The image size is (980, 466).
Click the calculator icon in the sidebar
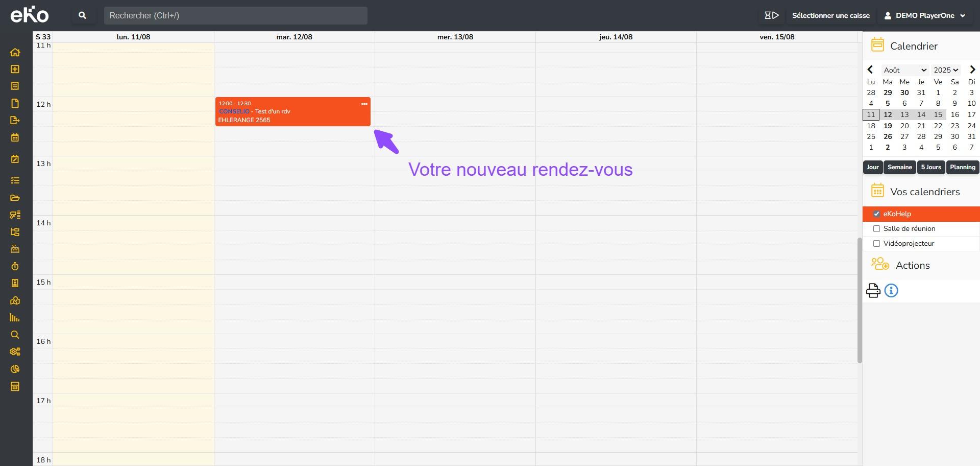[15, 386]
